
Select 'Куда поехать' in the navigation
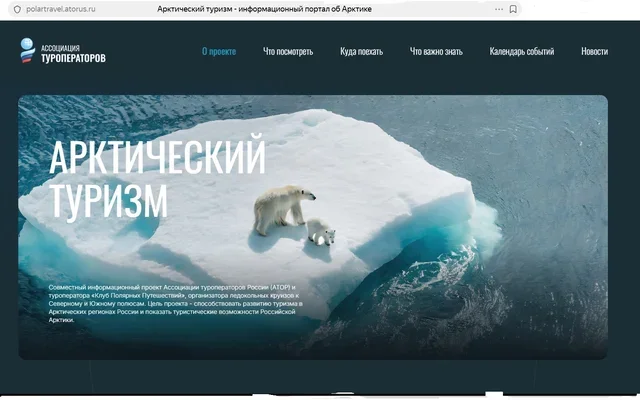pyautogui.click(x=361, y=51)
